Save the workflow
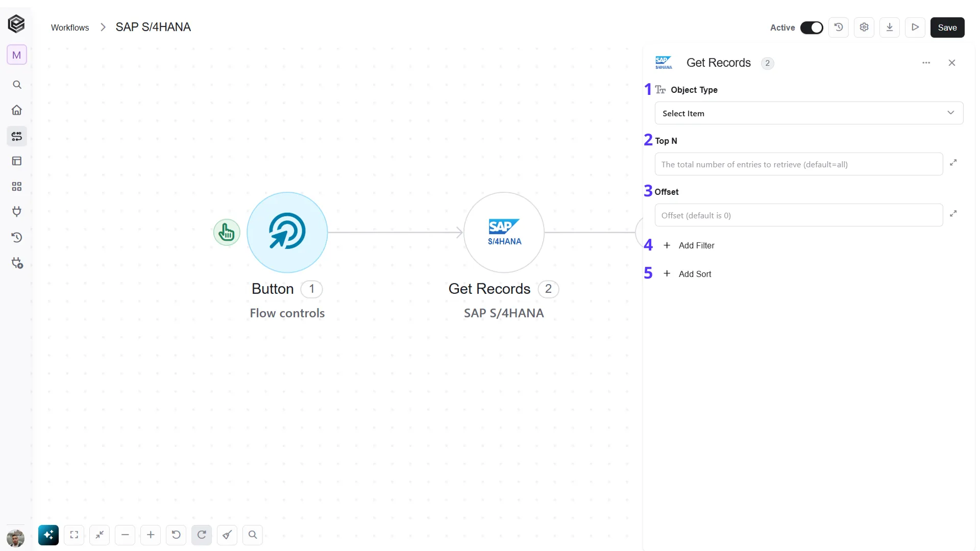The width and height of the screenshot is (980, 551). click(947, 28)
